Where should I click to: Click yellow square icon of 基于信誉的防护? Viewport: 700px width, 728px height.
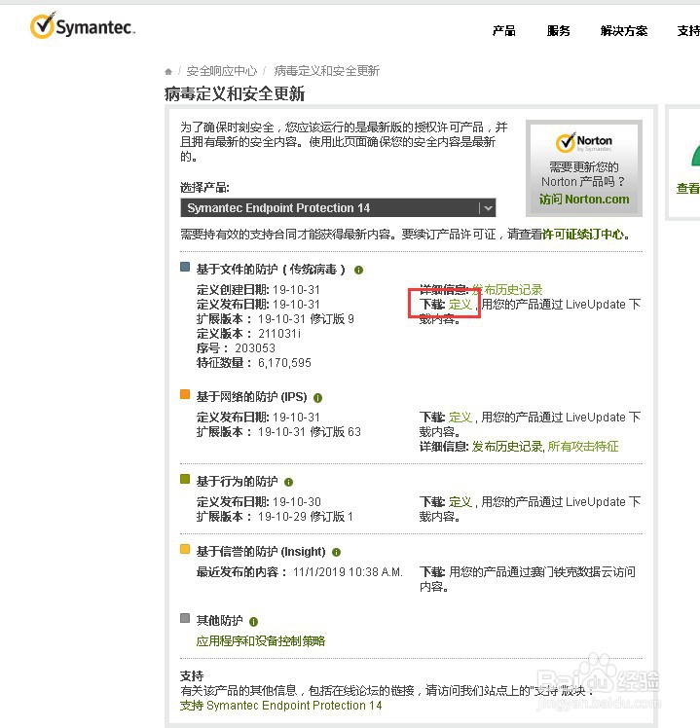pyautogui.click(x=185, y=549)
